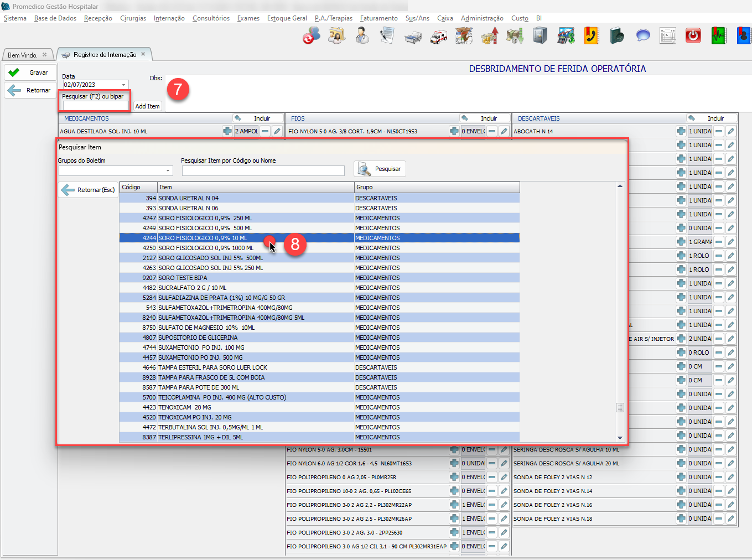This screenshot has height=560, width=752.
Task: Open the ambulance toolbar icon
Action: point(439,37)
